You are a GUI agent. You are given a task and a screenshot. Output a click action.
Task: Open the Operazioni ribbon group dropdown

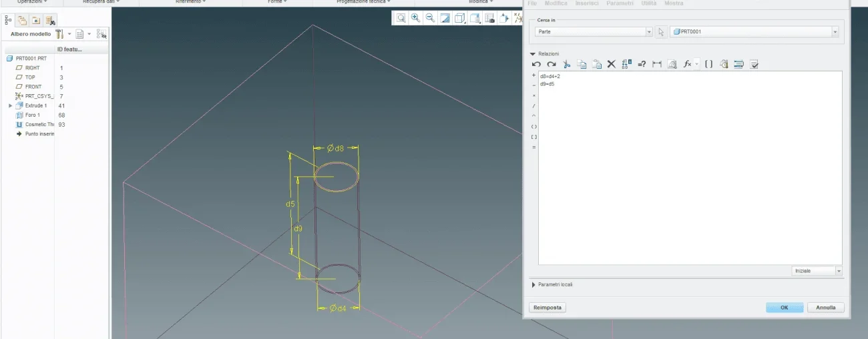tap(31, 2)
